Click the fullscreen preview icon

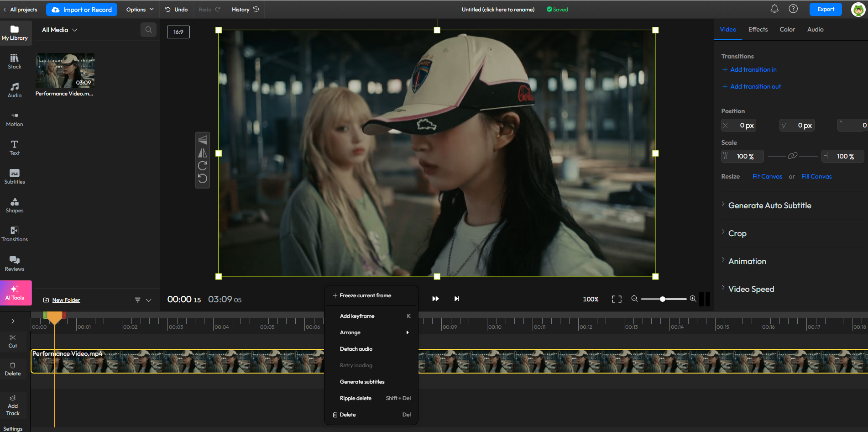(617, 299)
